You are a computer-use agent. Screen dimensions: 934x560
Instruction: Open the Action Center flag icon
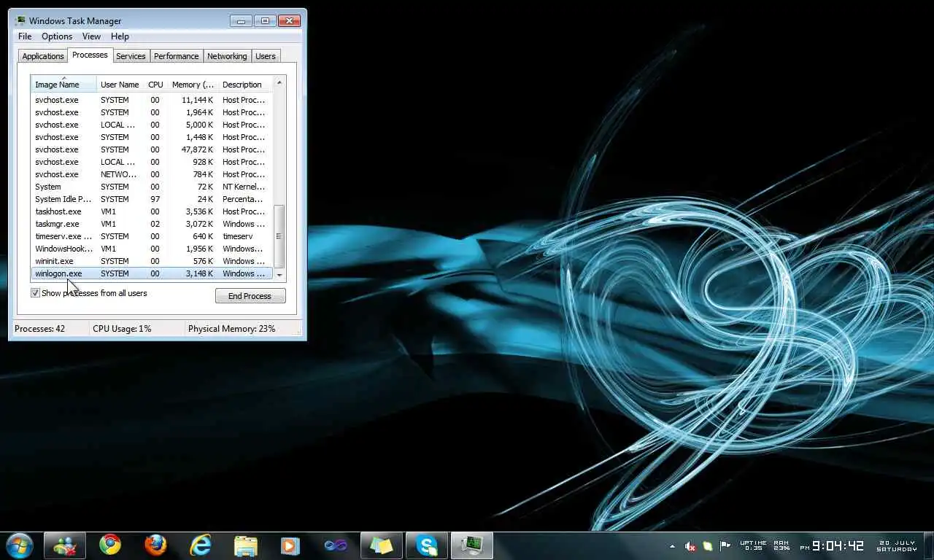click(x=725, y=545)
